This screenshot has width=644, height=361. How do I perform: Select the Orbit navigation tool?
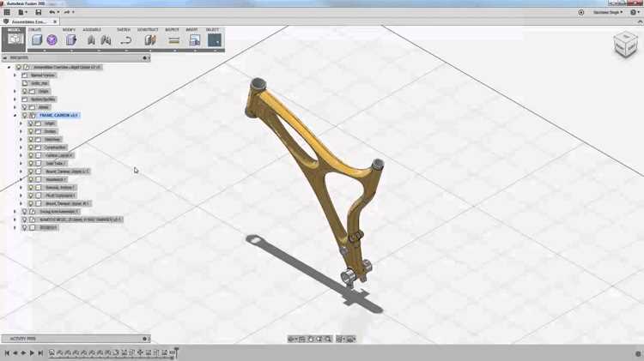[292, 340]
